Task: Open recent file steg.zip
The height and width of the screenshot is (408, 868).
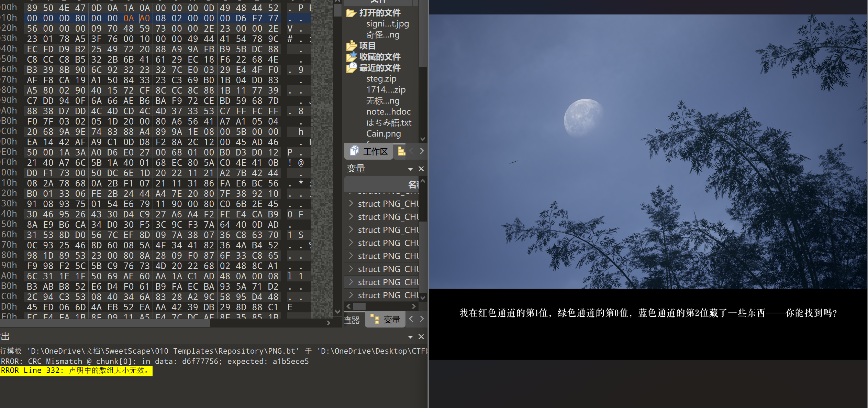Action: tap(381, 79)
